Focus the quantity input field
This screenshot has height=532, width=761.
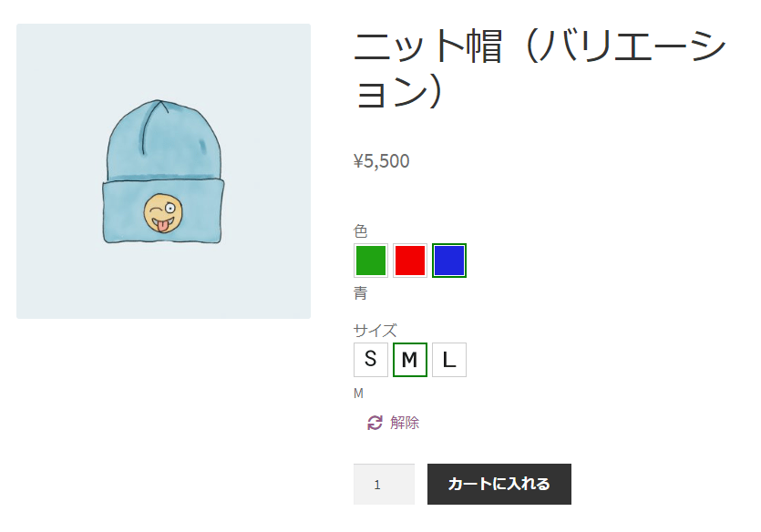point(384,484)
